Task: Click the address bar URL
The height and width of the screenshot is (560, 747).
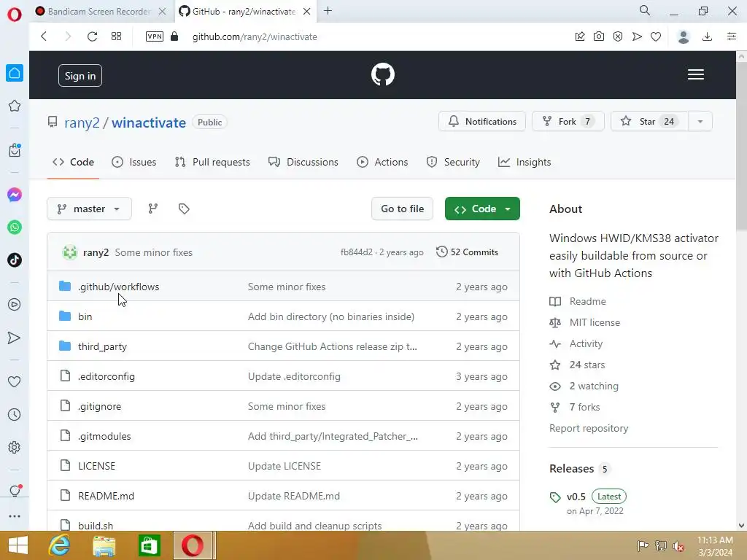Action: [255, 36]
